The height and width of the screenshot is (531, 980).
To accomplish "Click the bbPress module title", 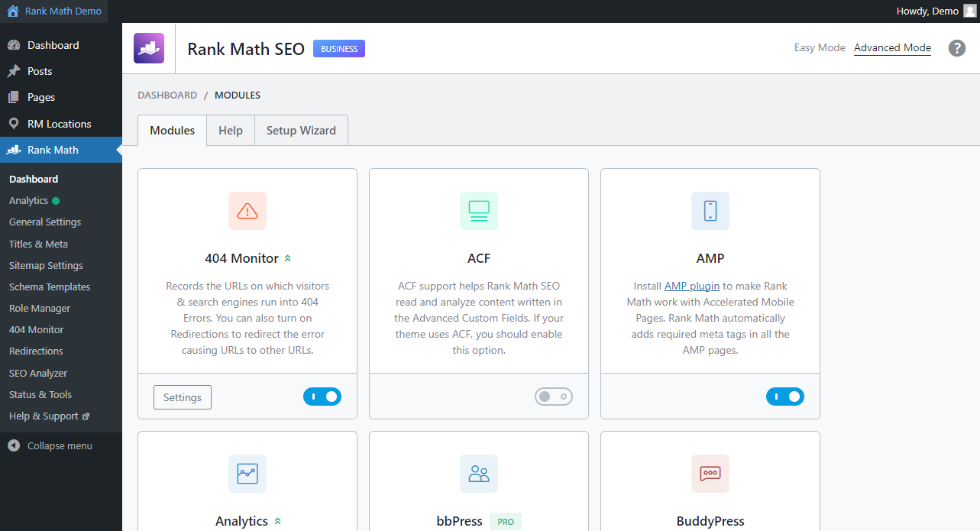I will (459, 521).
